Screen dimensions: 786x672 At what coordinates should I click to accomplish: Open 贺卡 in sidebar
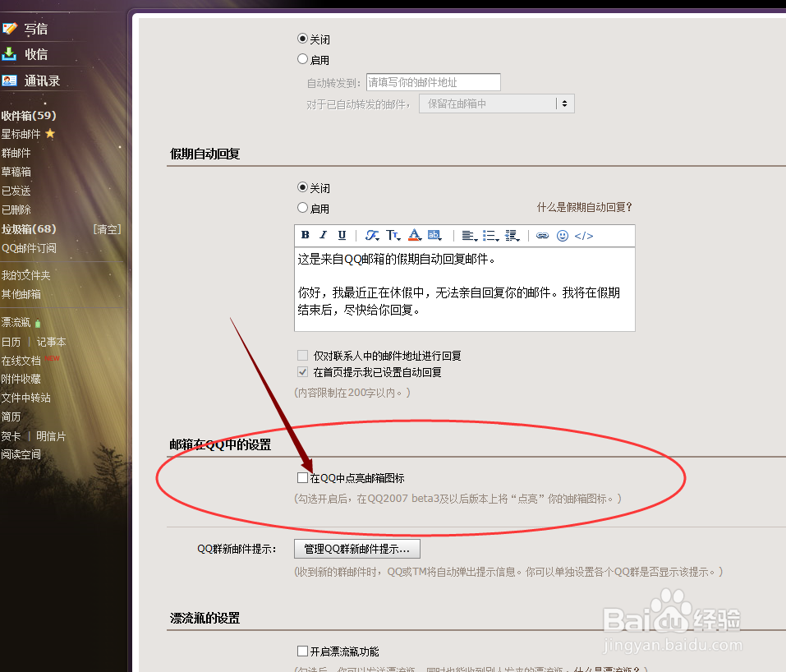(x=11, y=436)
